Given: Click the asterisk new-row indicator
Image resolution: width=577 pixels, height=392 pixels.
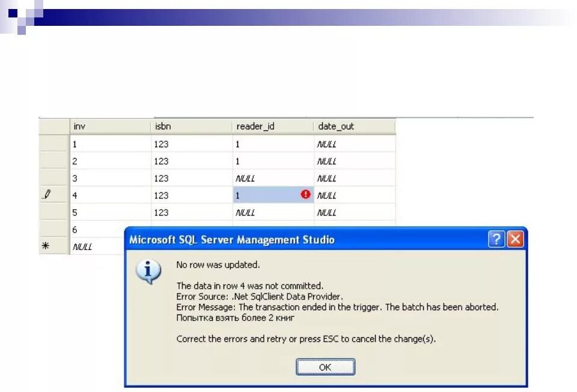Looking at the screenshot, I should coord(45,245).
